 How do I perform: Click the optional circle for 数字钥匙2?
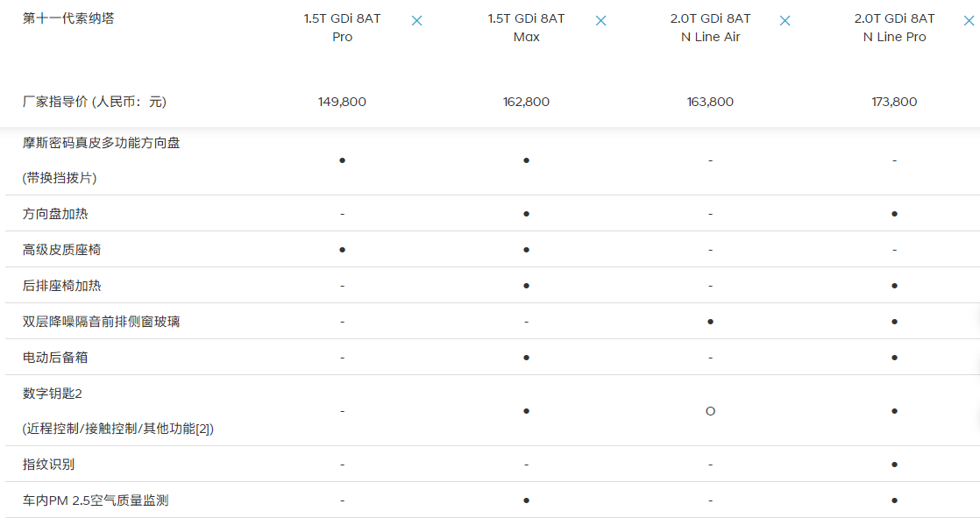pyautogui.click(x=710, y=411)
